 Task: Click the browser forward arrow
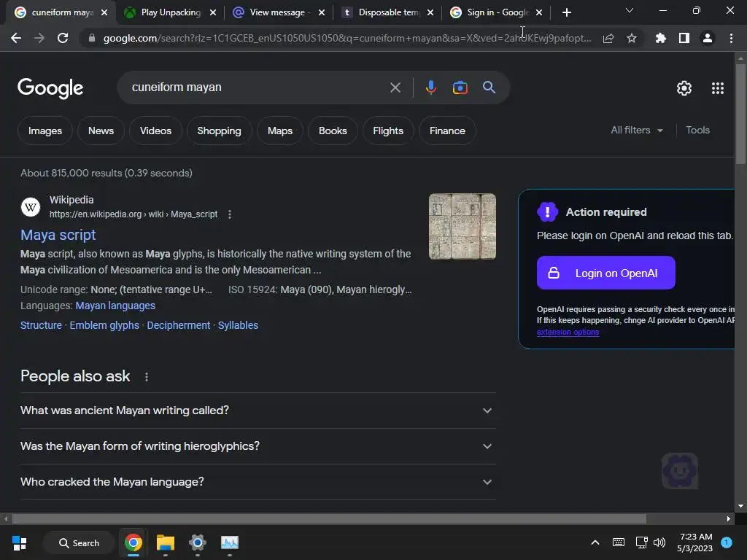tap(39, 38)
